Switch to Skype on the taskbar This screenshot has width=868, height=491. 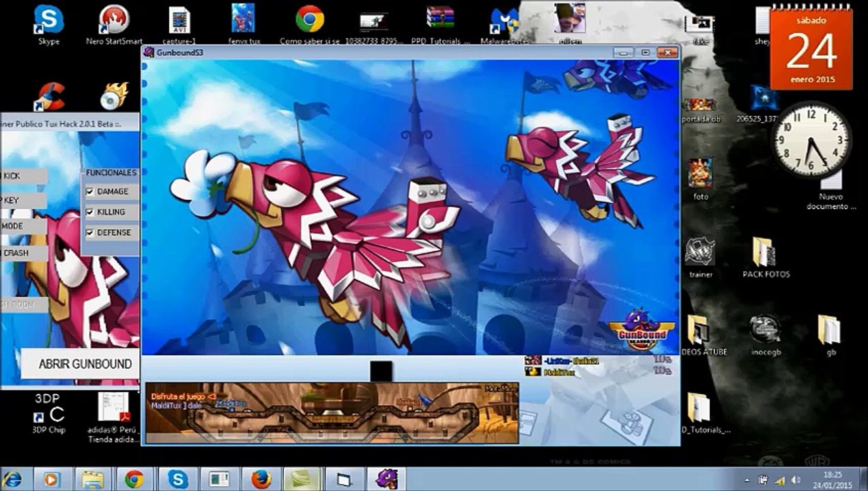(x=177, y=479)
